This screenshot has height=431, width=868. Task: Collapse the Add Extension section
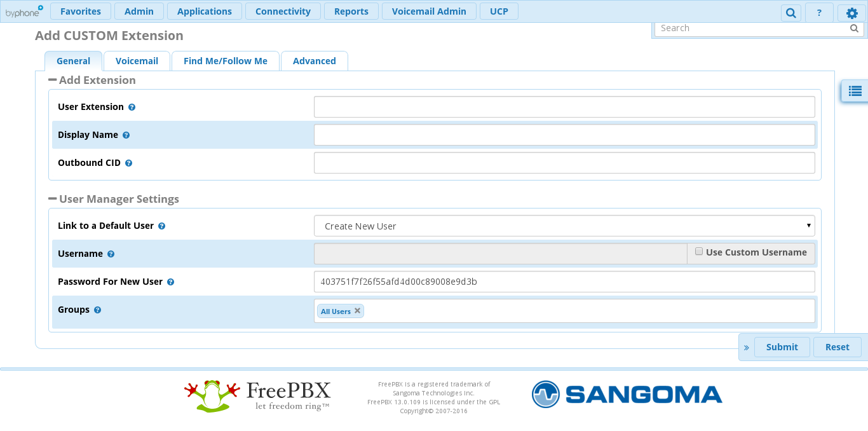[x=53, y=80]
